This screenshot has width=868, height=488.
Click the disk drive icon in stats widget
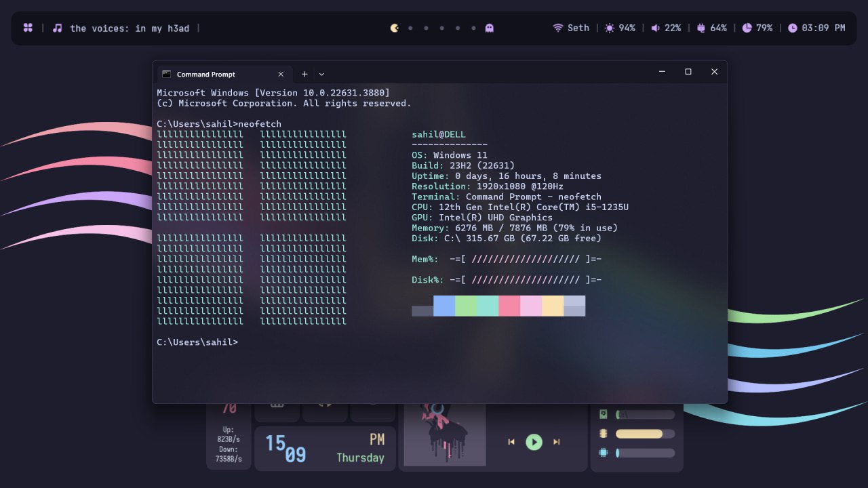(x=604, y=414)
